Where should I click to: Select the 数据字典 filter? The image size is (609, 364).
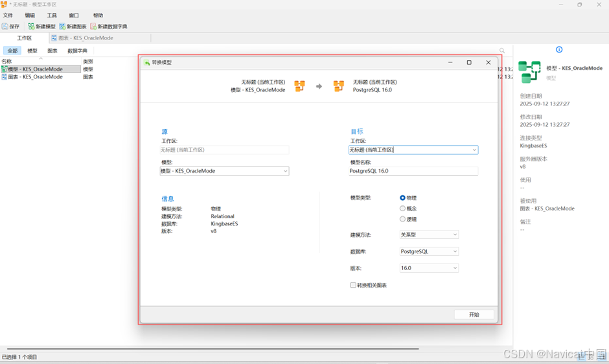[x=77, y=51]
